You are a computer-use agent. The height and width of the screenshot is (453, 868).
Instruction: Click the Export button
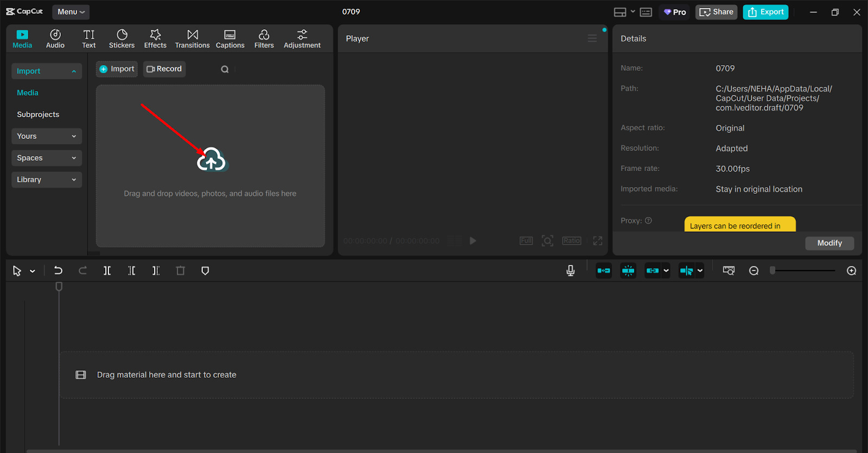(765, 12)
